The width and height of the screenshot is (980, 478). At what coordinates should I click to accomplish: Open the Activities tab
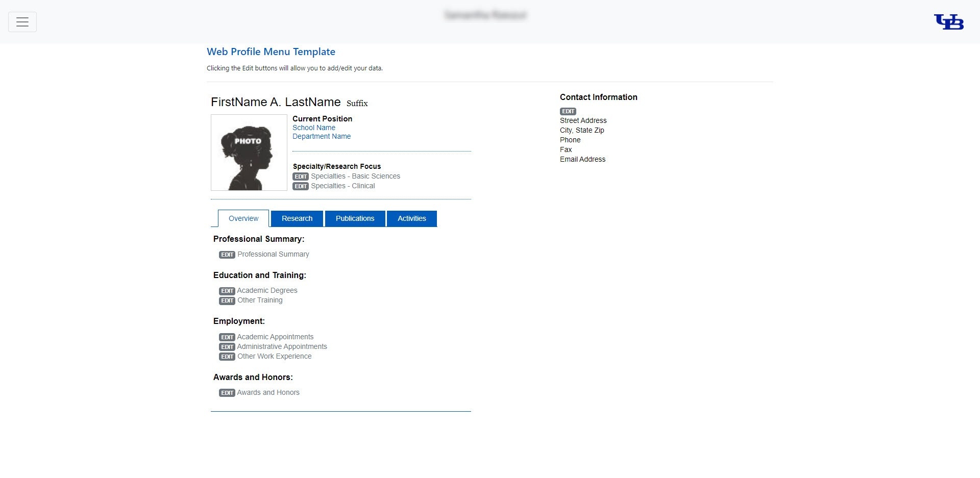pyautogui.click(x=411, y=218)
